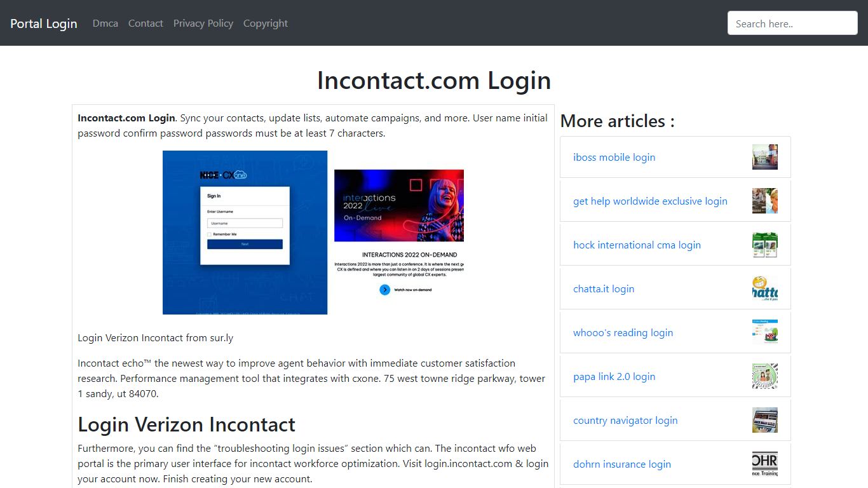This screenshot has height=488, width=868.
Task: Open the Portal Login brand link
Action: [44, 24]
